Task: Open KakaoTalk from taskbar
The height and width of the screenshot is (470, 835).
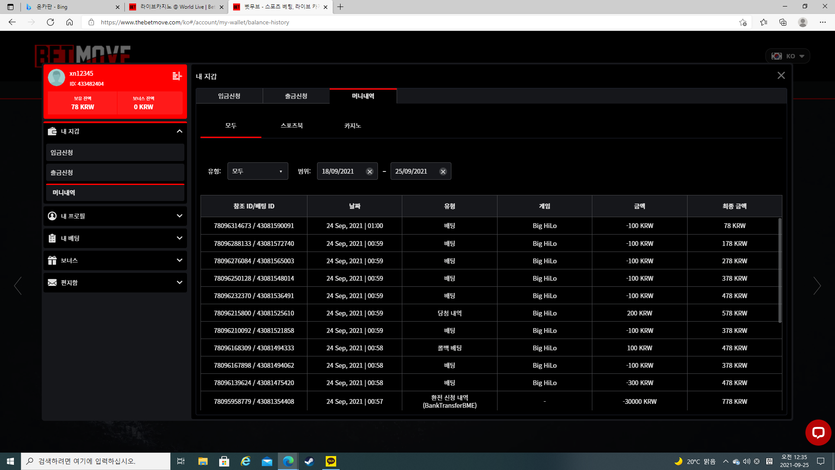Action: click(x=331, y=461)
